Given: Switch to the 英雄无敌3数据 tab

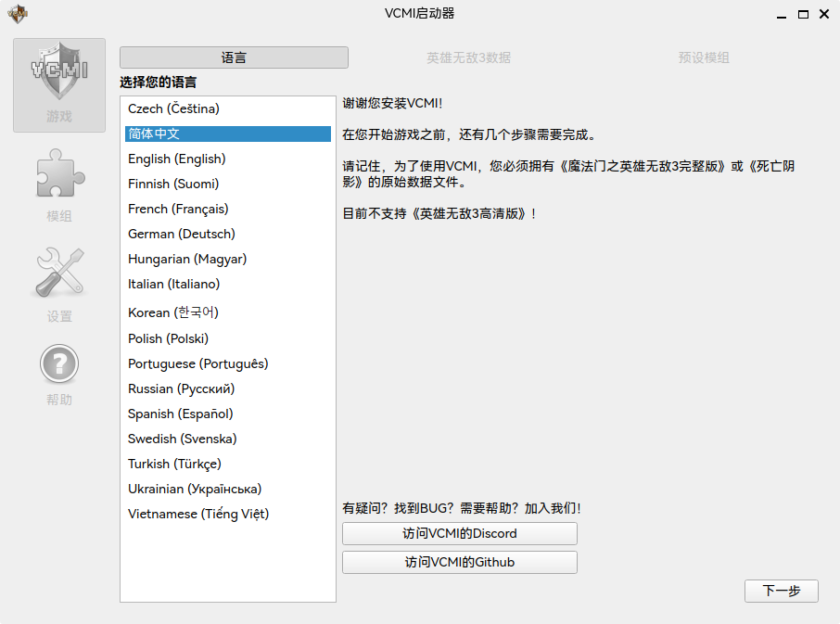Looking at the screenshot, I should click(x=468, y=57).
